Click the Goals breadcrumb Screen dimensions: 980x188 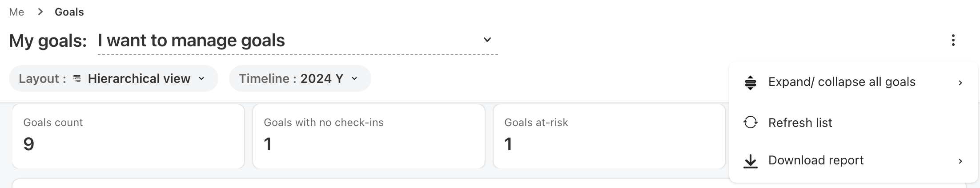coord(69,12)
